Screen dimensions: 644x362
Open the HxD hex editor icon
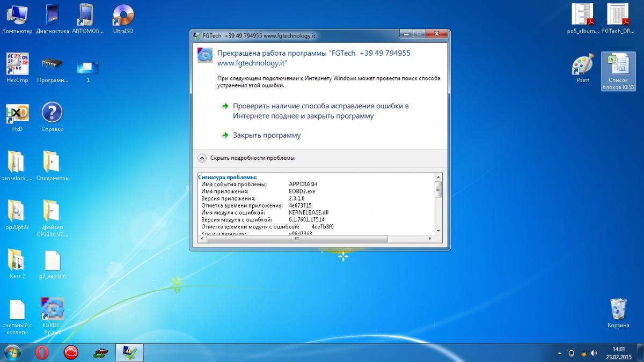tap(17, 114)
